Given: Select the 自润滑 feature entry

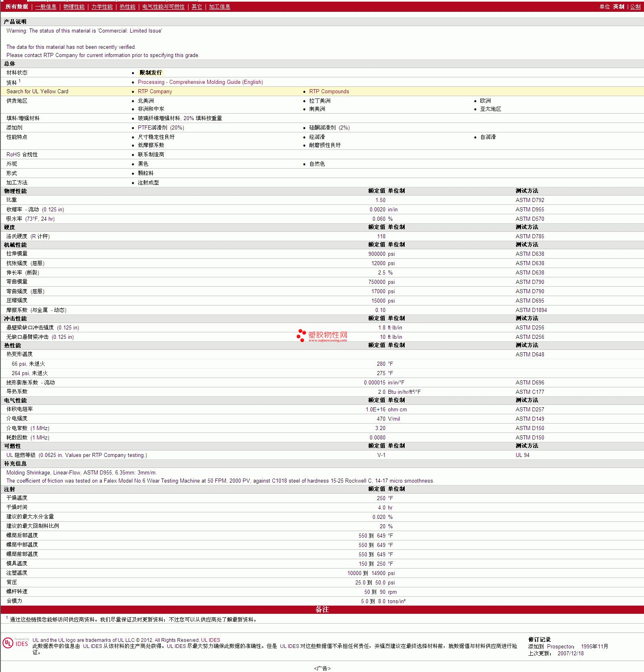Looking at the screenshot, I should tap(488, 137).
